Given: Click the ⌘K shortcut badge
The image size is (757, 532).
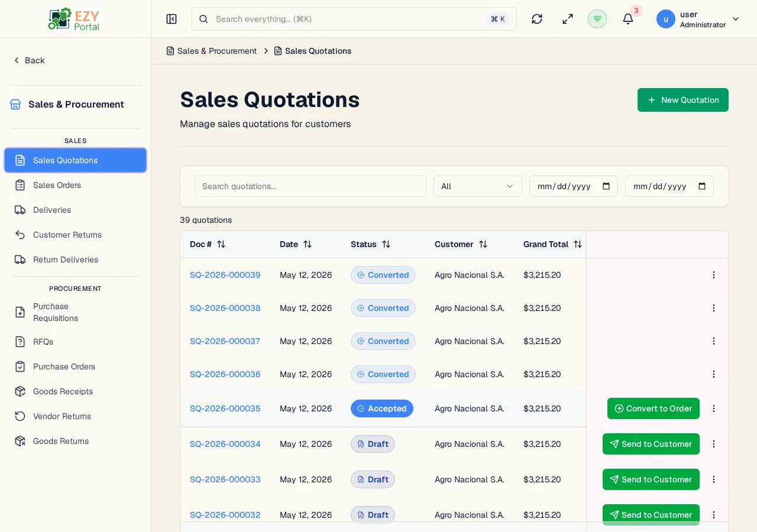Looking at the screenshot, I should tap(498, 19).
